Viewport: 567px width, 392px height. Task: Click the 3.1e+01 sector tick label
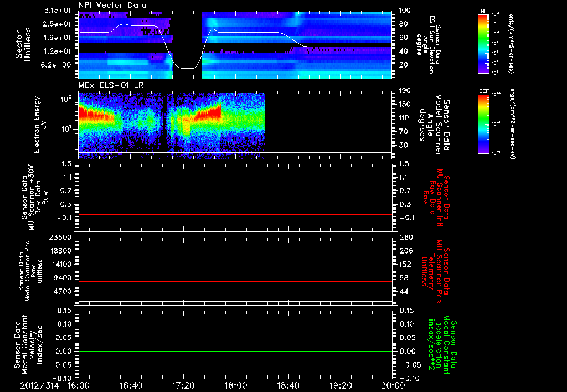(58, 11)
